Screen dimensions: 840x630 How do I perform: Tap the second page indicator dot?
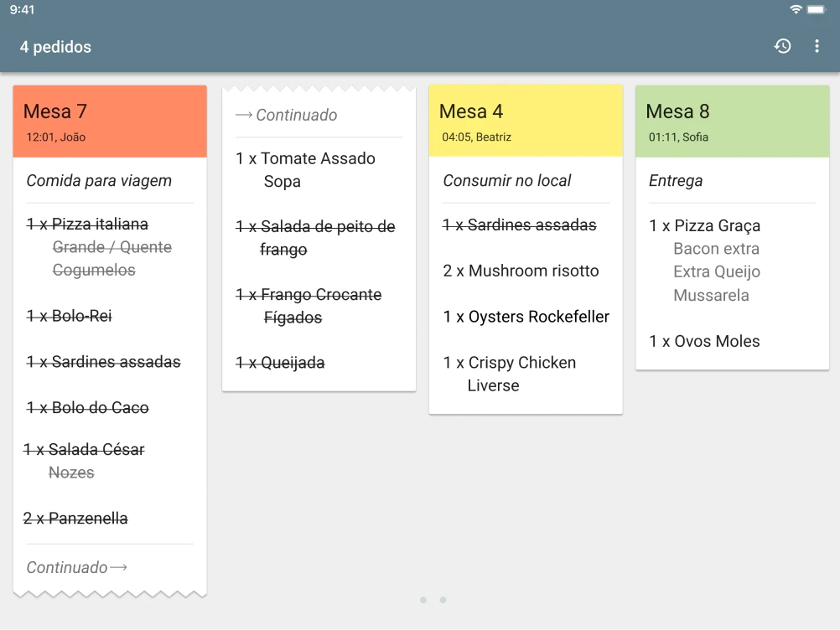443,600
